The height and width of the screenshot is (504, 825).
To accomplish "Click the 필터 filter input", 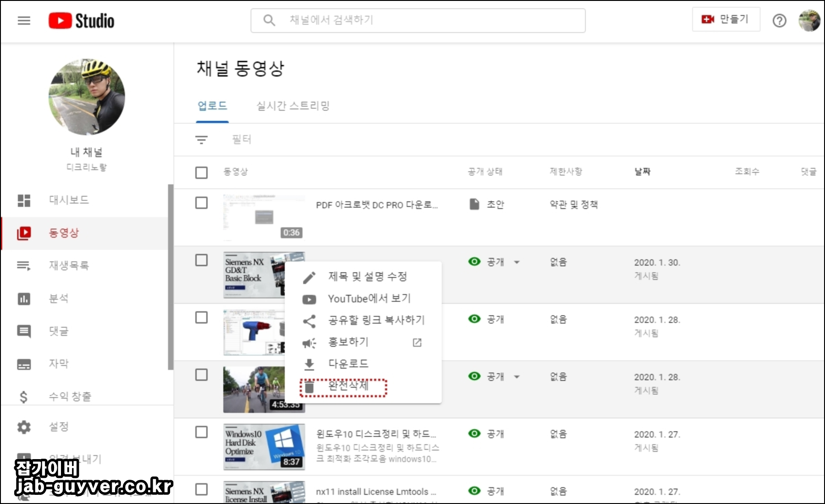I will click(x=242, y=139).
